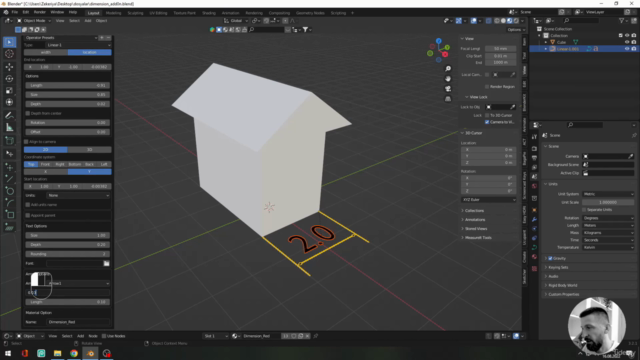Select Front coordinate system button

[45, 164]
